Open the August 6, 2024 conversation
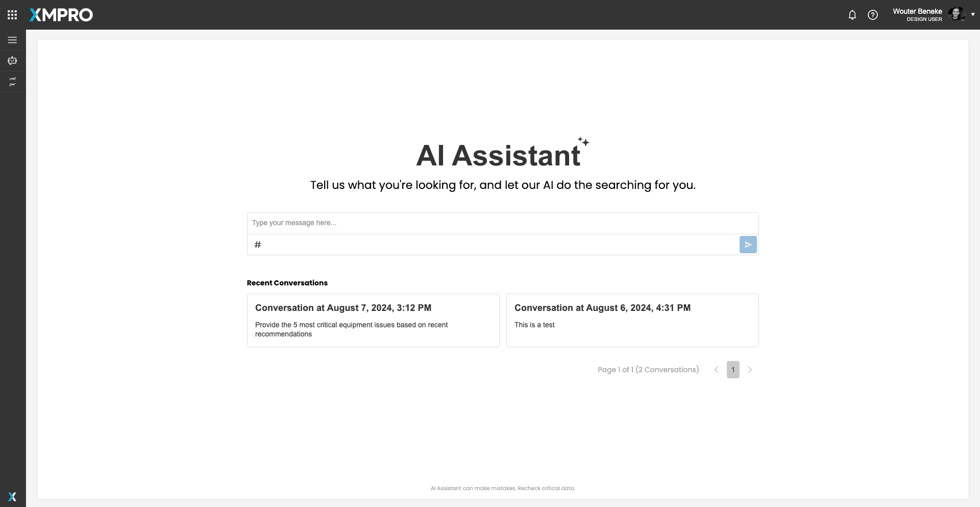This screenshot has width=980, height=507. [x=632, y=320]
